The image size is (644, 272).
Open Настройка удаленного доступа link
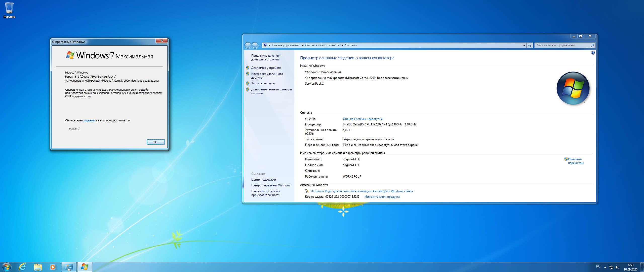coord(267,76)
